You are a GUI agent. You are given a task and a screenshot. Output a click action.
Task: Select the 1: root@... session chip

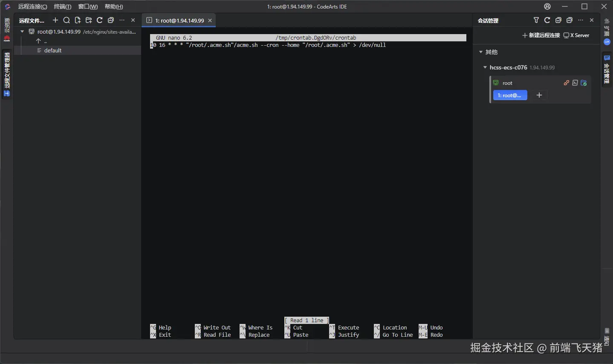pos(510,95)
